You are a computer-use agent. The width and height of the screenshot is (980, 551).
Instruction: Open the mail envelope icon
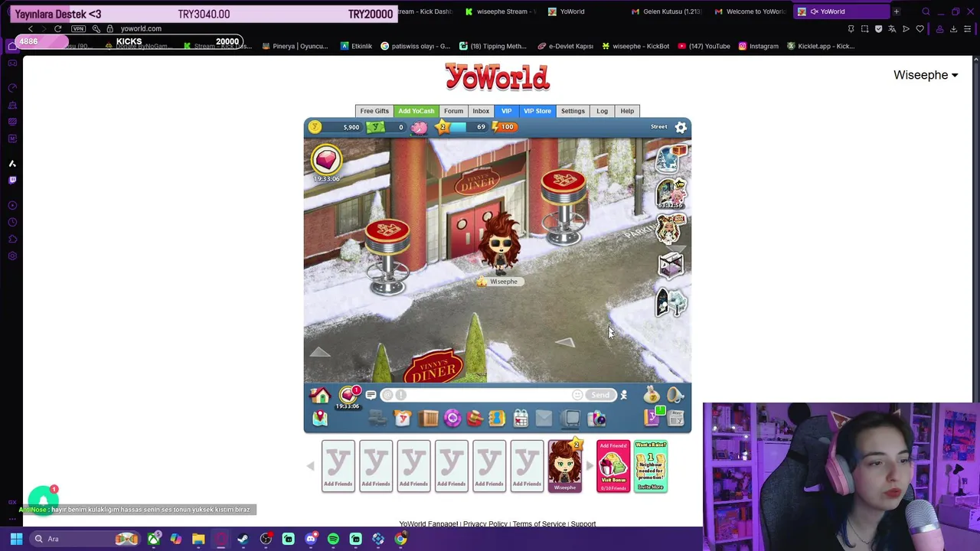point(544,419)
